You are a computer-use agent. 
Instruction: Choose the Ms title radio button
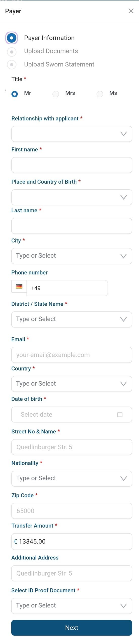100,94
